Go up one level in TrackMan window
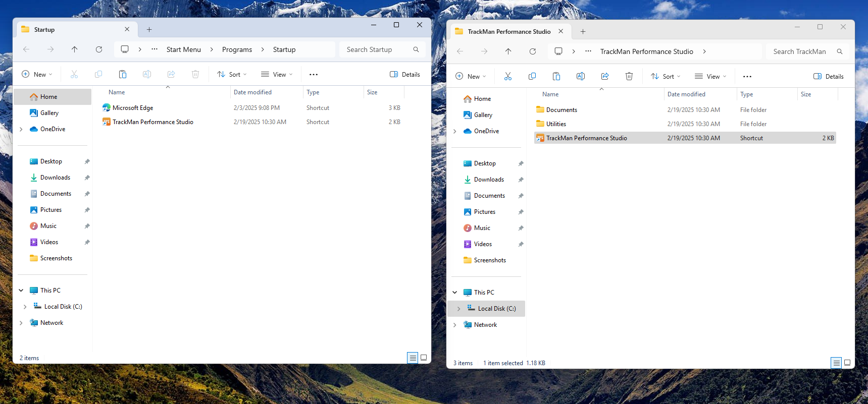The height and width of the screenshot is (404, 868). [x=508, y=51]
